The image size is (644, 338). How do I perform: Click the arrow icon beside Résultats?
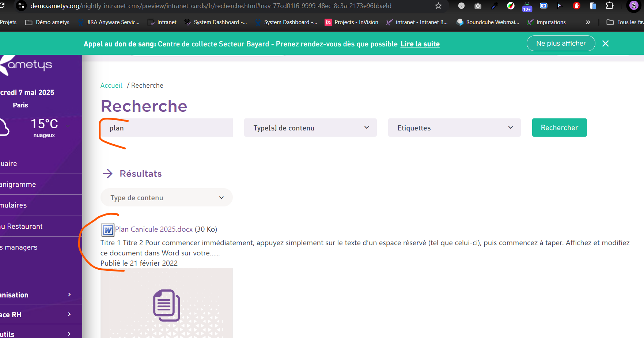pos(107,174)
